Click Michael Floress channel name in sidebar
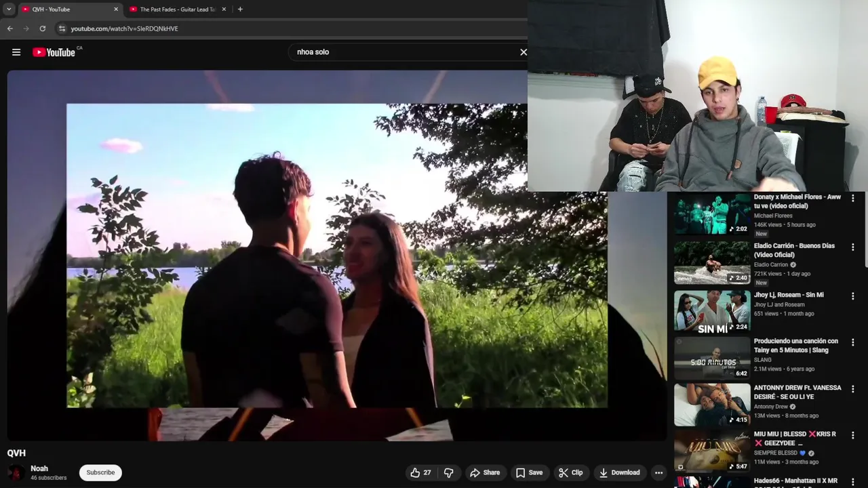The height and width of the screenshot is (488, 868). coord(773,216)
